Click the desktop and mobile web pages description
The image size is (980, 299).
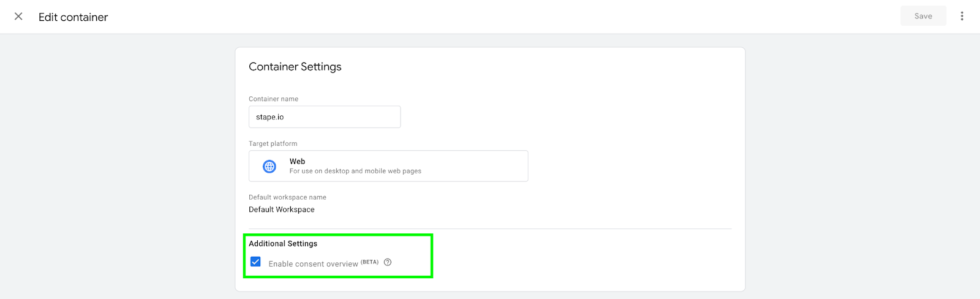click(355, 171)
